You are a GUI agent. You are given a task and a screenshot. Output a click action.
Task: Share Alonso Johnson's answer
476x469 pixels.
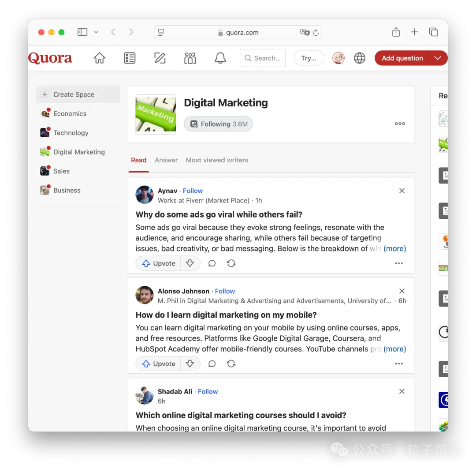click(231, 364)
